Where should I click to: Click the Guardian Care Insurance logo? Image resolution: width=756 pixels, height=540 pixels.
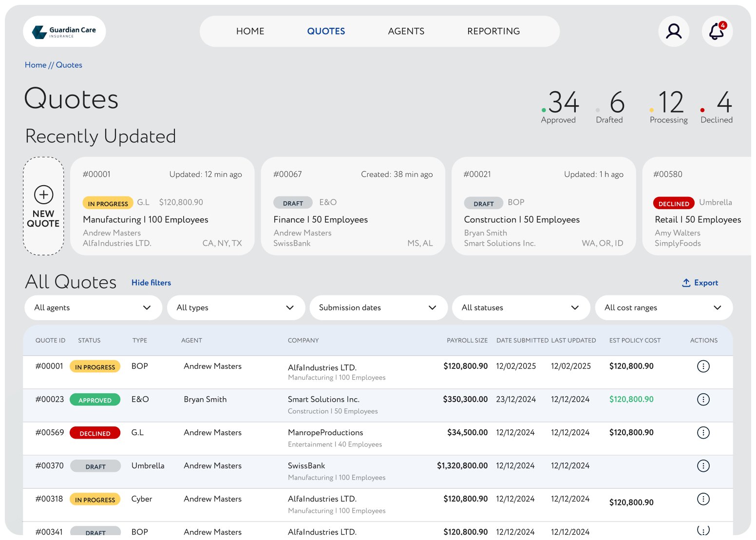tap(64, 31)
